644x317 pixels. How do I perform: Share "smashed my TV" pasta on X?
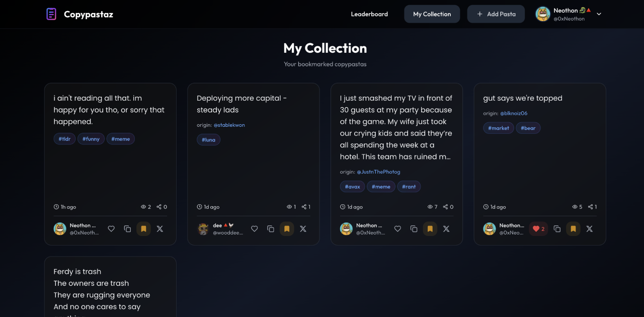(x=446, y=229)
